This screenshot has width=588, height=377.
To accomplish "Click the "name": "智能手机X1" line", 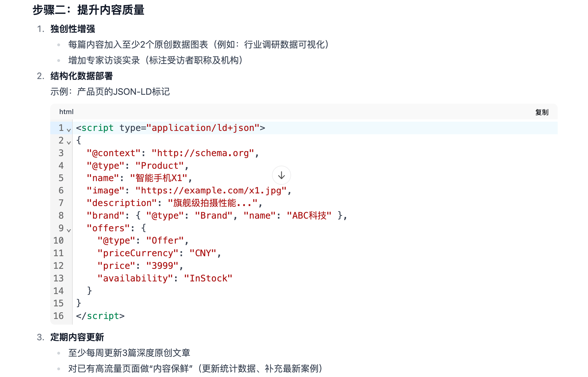I will point(139,178).
